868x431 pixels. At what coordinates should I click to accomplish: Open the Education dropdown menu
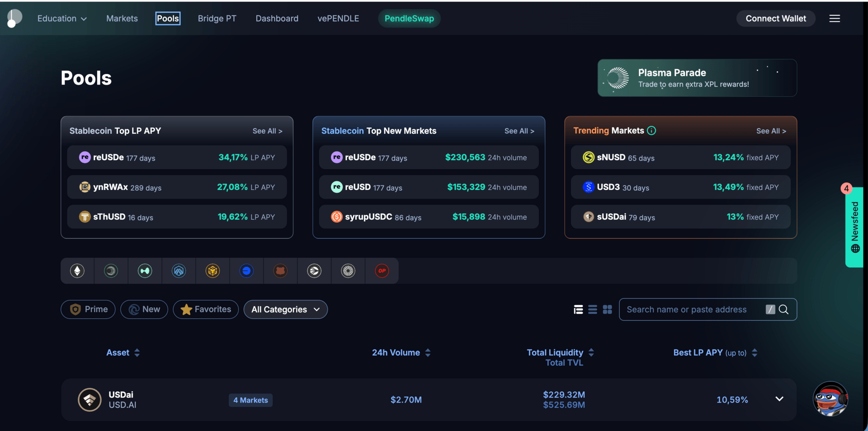(x=62, y=19)
